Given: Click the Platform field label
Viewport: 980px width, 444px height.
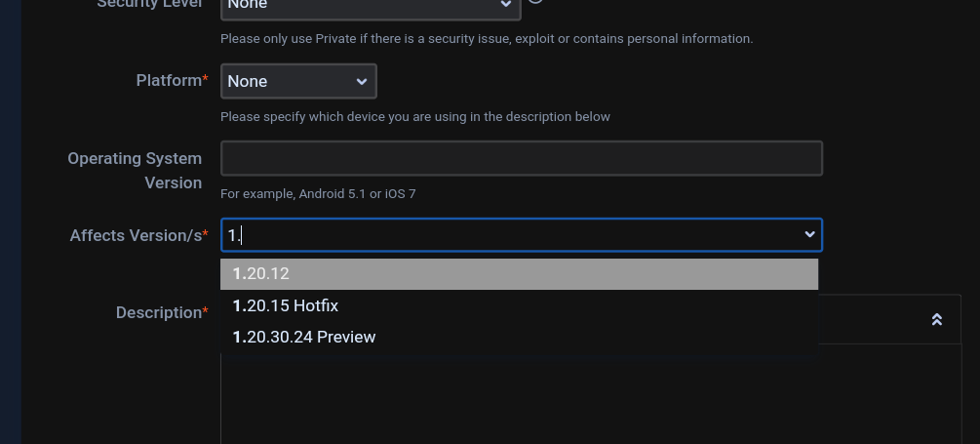Looking at the screenshot, I should point(171,80).
